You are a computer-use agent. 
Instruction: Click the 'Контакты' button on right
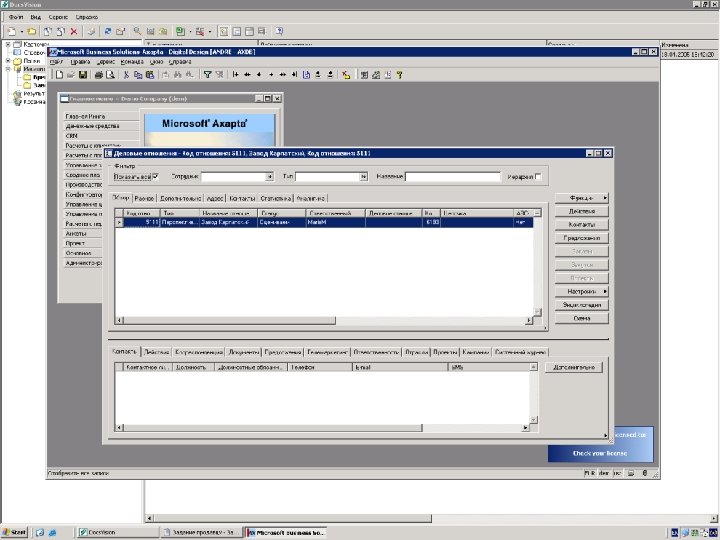coord(582,225)
